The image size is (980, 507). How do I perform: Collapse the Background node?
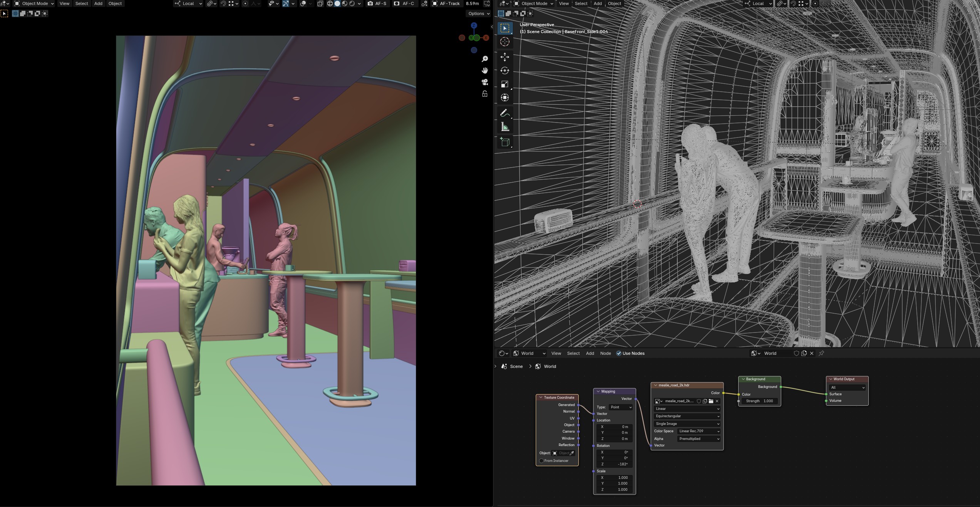pos(743,379)
